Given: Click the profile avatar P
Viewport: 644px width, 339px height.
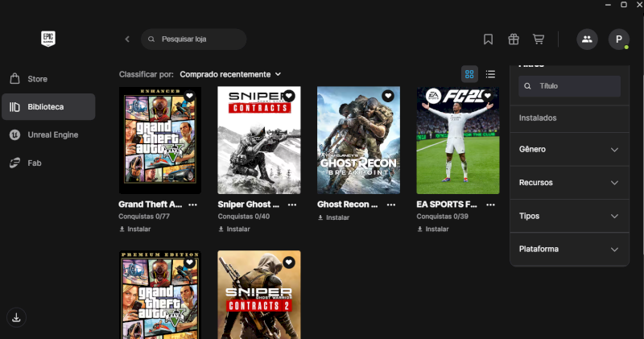Looking at the screenshot, I should (618, 39).
